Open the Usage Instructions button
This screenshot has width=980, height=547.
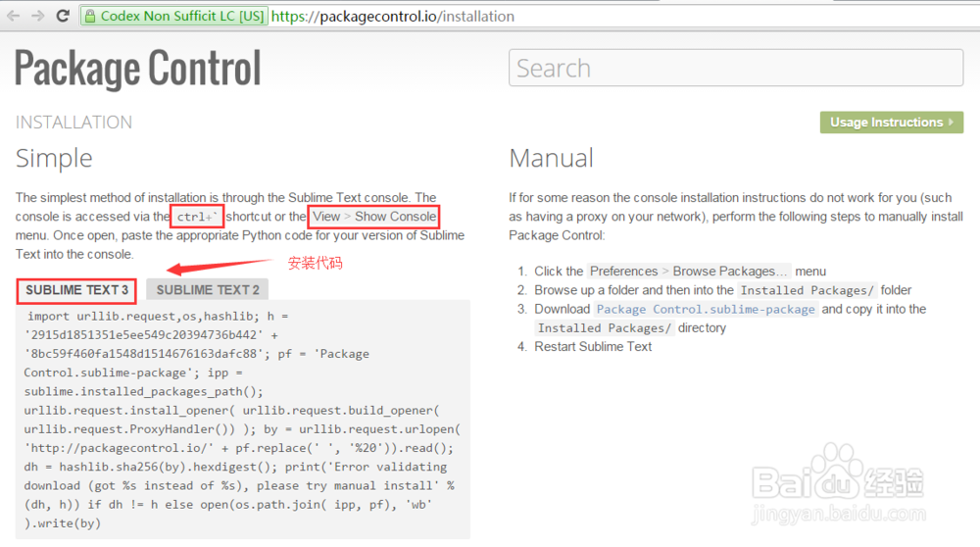click(x=891, y=122)
